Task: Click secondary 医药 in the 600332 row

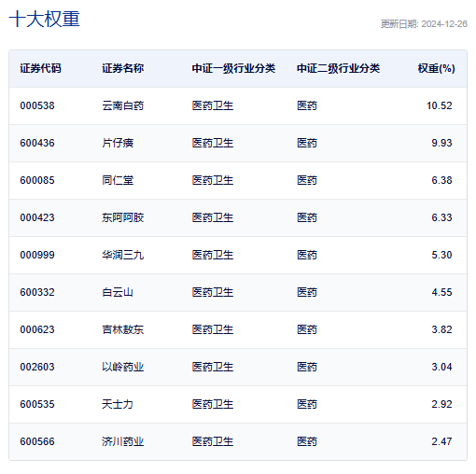Action: click(307, 292)
